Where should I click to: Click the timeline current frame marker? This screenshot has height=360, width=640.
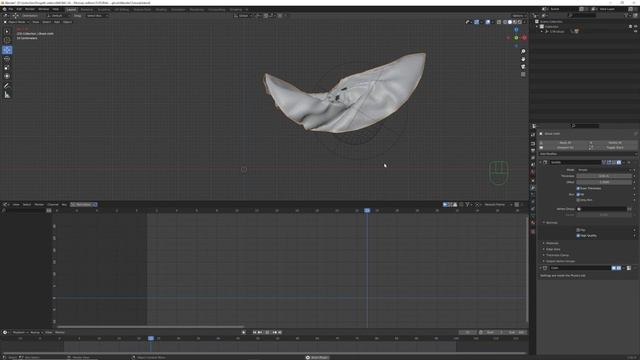151,338
